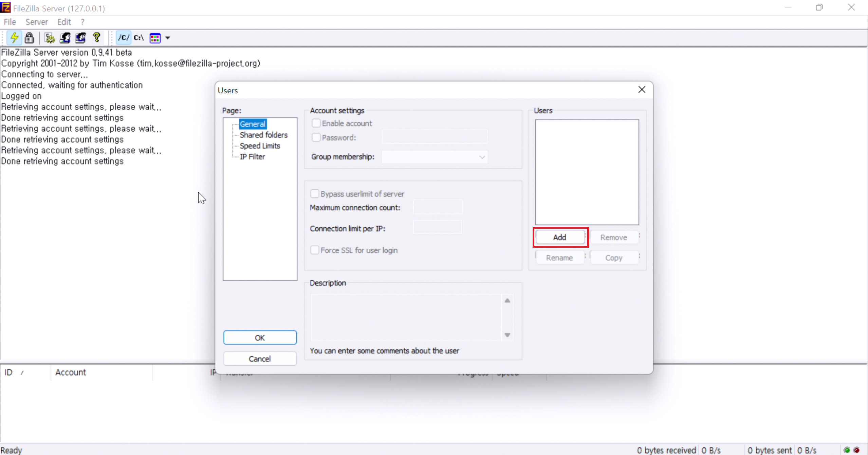Click the colorful grid sort icon
Image resolution: width=868 pixels, height=455 pixels.
click(x=155, y=38)
